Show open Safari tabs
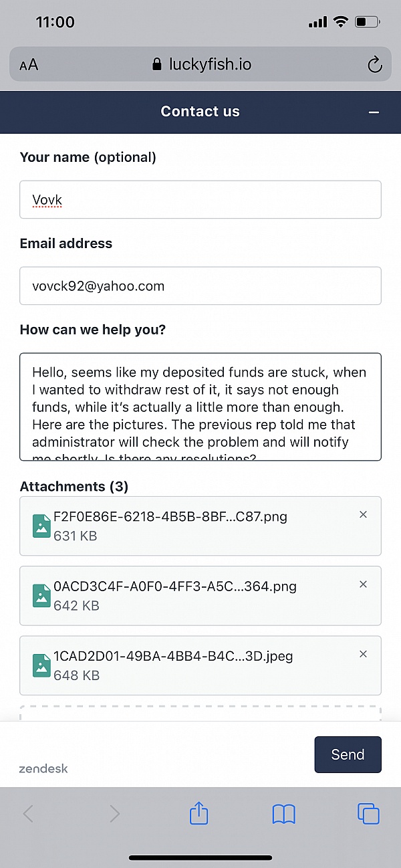401x868 pixels. (368, 814)
